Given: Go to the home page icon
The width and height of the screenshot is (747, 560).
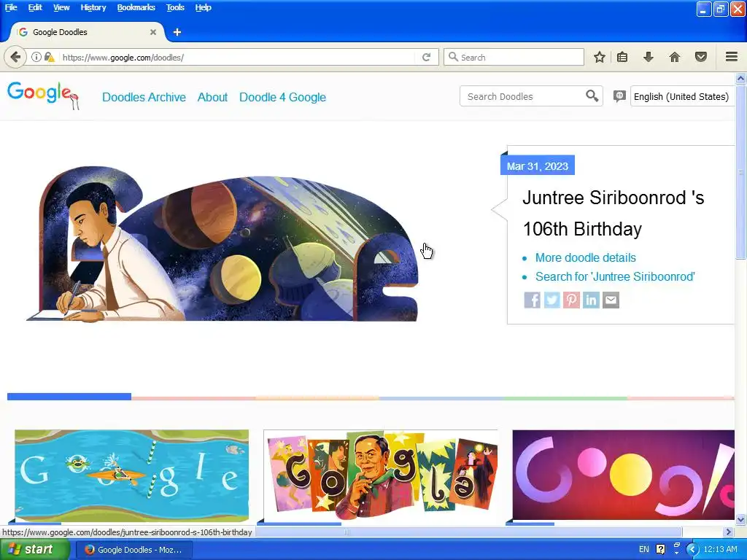Looking at the screenshot, I should [x=675, y=57].
